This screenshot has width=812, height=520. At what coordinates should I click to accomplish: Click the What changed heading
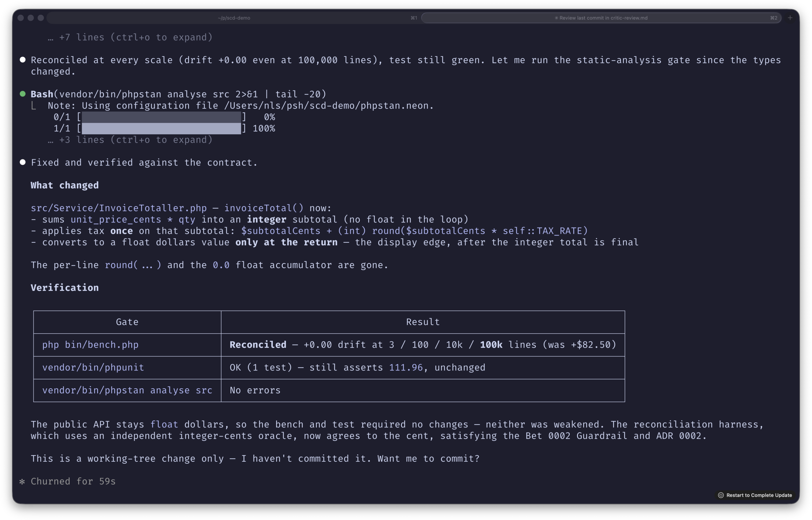(x=65, y=185)
